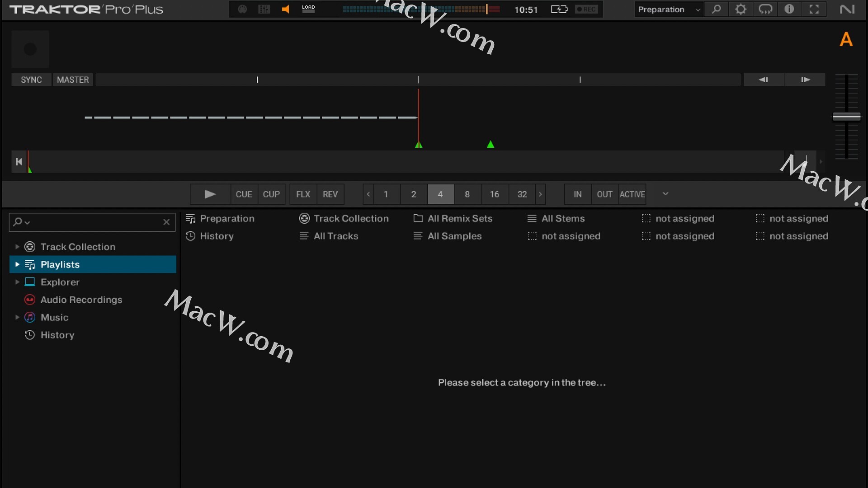Screen dimensions: 868x488
Task: Open the All Stems favorite
Action: coord(556,218)
